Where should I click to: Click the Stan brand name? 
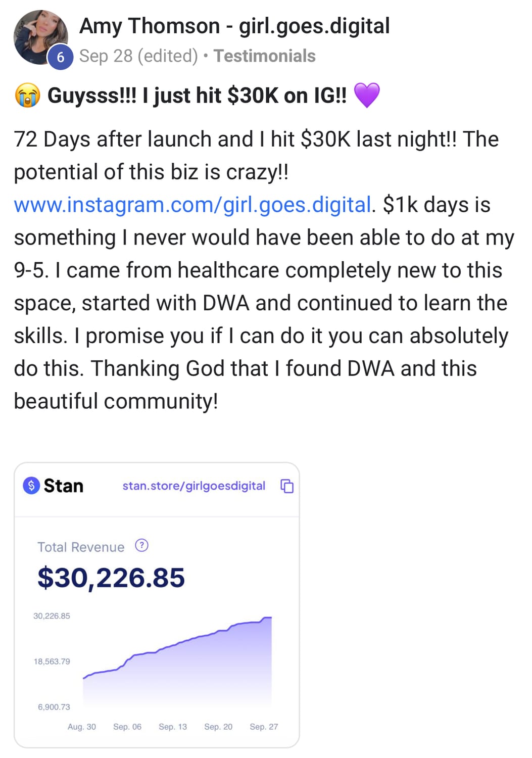click(64, 486)
